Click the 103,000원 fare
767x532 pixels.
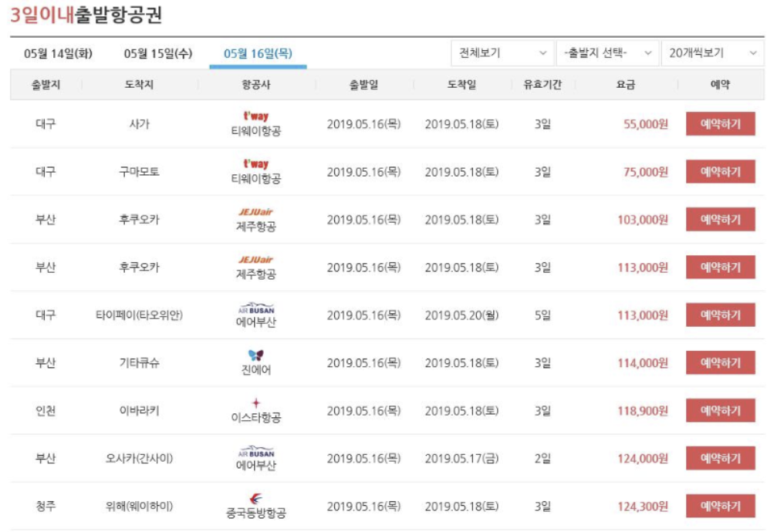pyautogui.click(x=643, y=220)
